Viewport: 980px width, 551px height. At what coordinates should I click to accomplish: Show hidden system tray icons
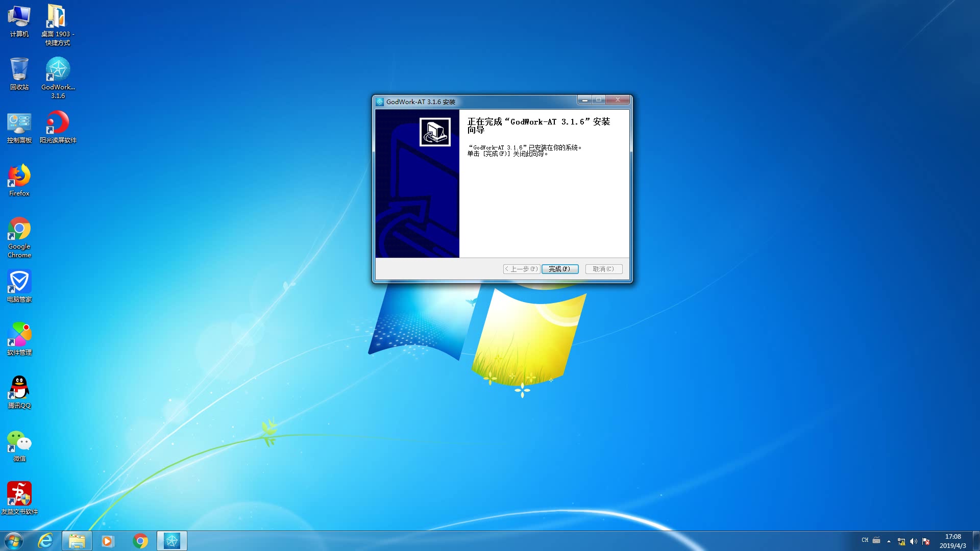pyautogui.click(x=889, y=541)
